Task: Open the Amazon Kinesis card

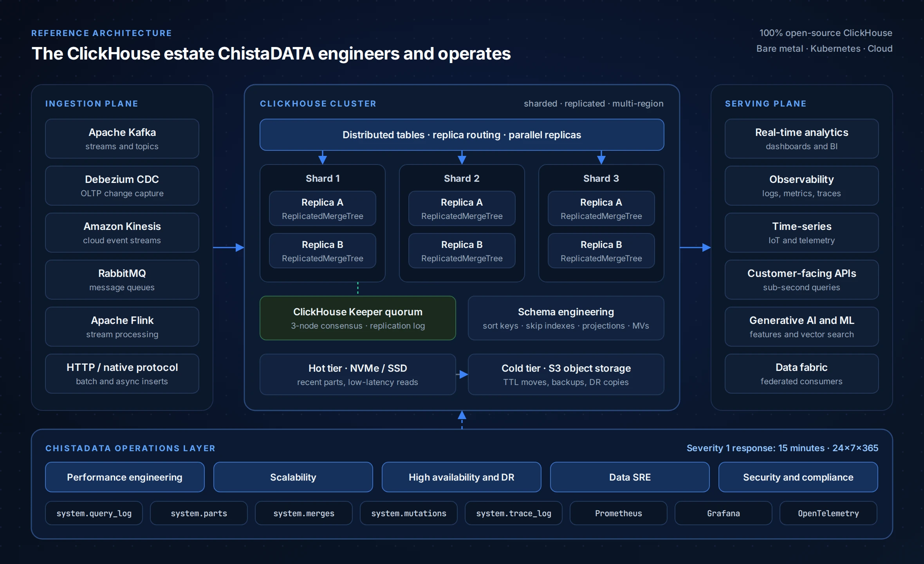Action: [x=122, y=233]
